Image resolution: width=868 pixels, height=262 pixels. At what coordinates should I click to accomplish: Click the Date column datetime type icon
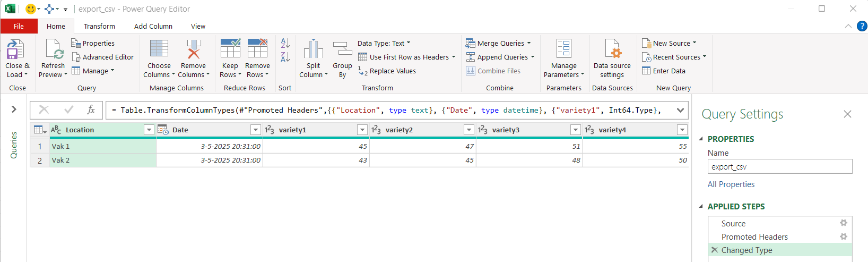point(163,130)
